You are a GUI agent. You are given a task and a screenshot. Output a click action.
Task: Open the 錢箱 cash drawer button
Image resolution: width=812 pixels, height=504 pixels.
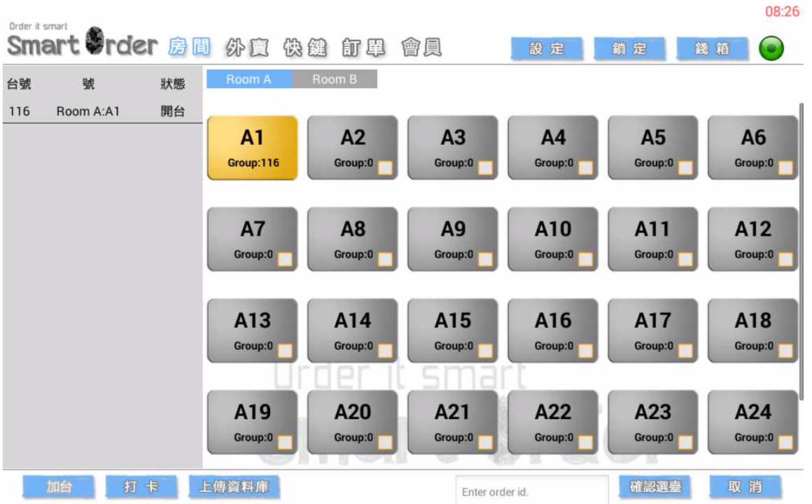(x=712, y=49)
